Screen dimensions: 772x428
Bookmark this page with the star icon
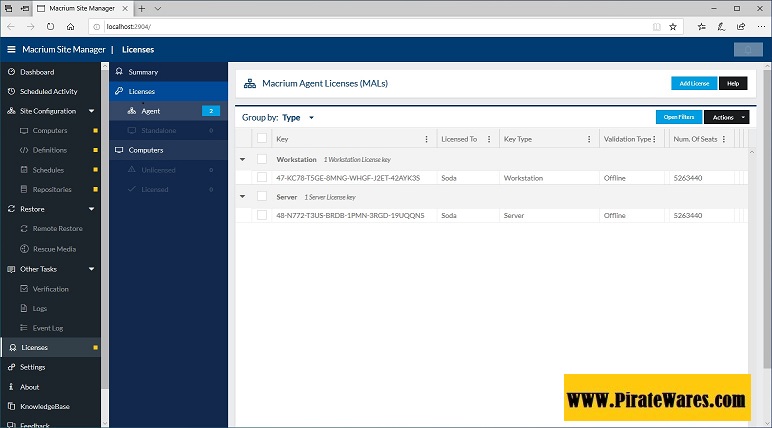click(x=673, y=26)
